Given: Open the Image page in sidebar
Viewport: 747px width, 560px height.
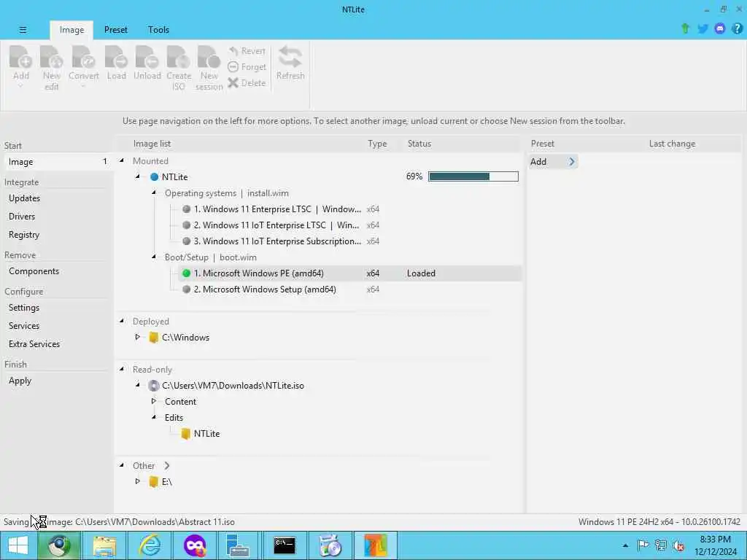Looking at the screenshot, I should (x=57, y=162).
